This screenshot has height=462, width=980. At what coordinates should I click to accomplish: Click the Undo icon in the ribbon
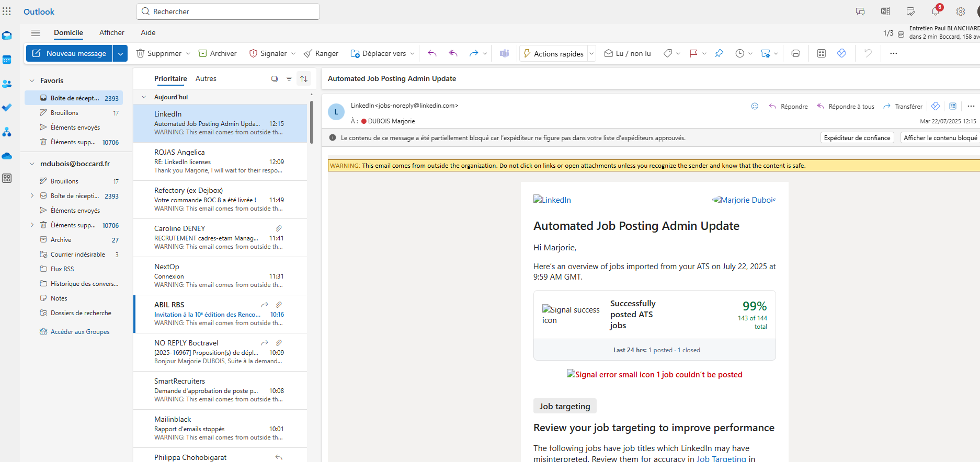(868, 53)
